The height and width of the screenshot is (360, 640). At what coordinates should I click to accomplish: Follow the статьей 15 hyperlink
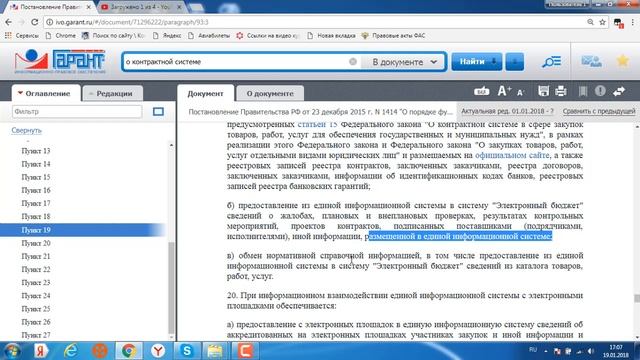tap(317, 124)
